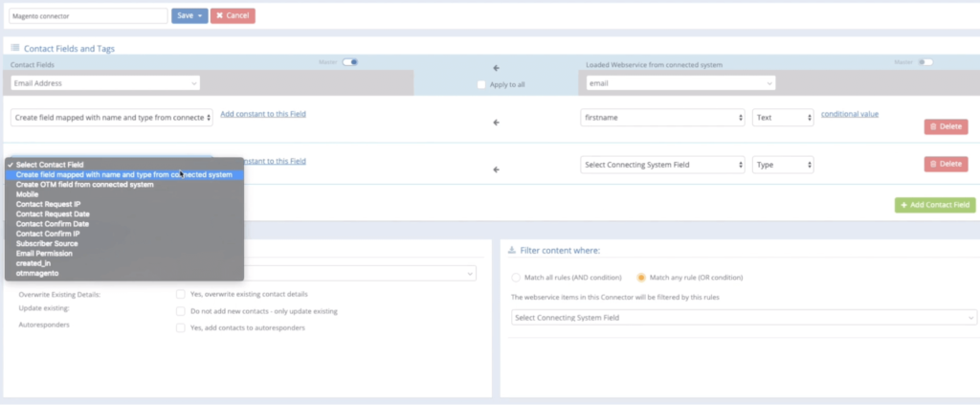Toggle the Contact Fields Master switch
This screenshot has height=405, width=980.
coord(350,62)
